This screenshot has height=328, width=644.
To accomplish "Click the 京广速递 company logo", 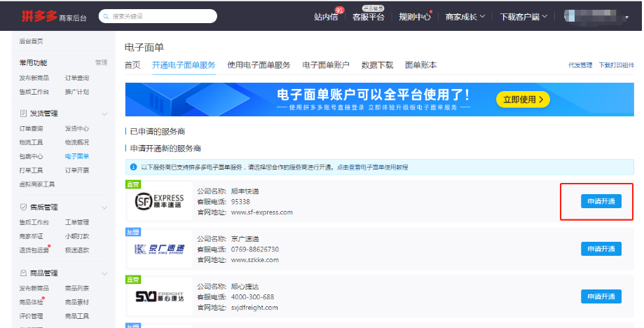I will click(x=159, y=250).
